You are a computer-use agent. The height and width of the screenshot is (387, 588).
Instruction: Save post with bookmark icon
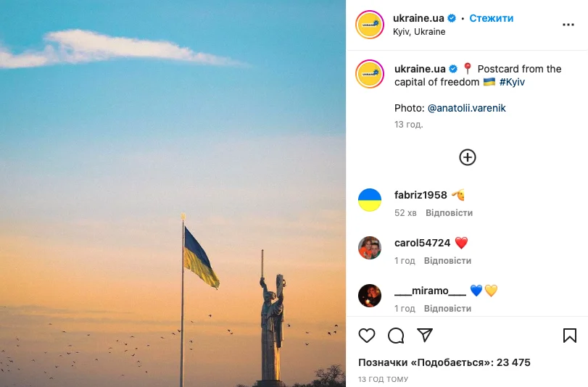570,336
